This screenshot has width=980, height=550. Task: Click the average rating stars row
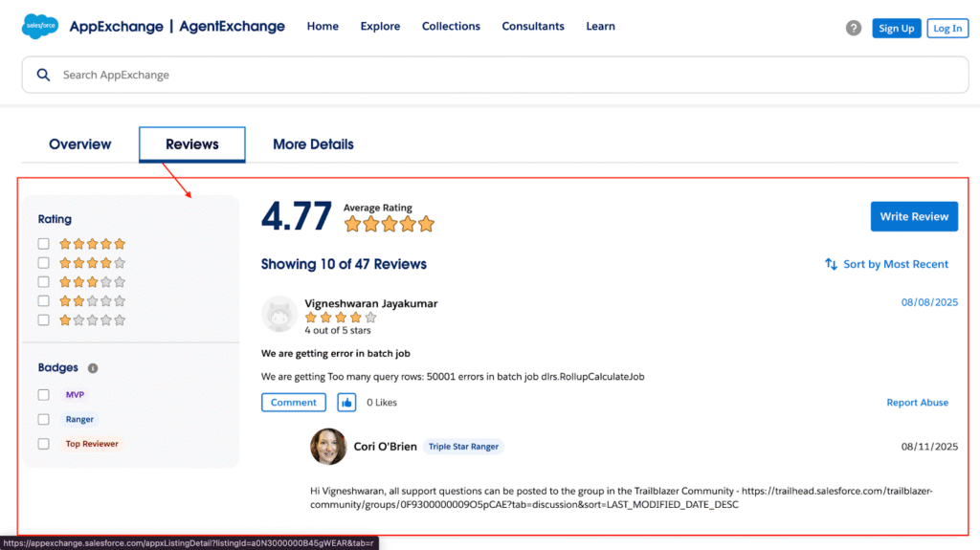point(389,224)
